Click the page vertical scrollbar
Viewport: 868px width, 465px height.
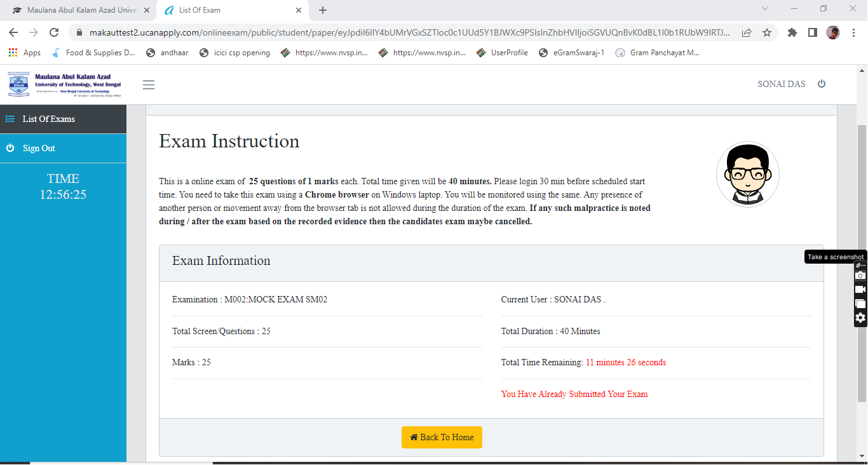coord(862,254)
